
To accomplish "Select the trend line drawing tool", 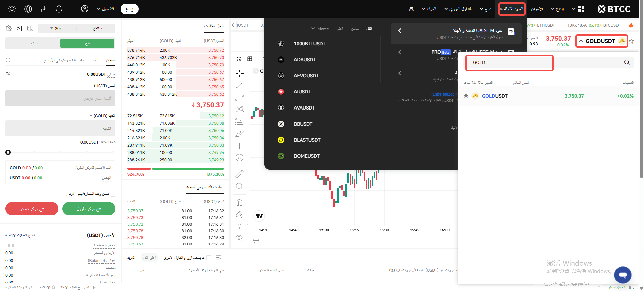I will 239,86.
